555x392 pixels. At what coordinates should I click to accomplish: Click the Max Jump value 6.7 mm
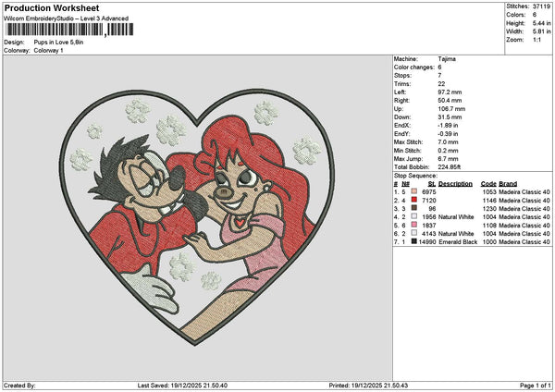point(448,159)
